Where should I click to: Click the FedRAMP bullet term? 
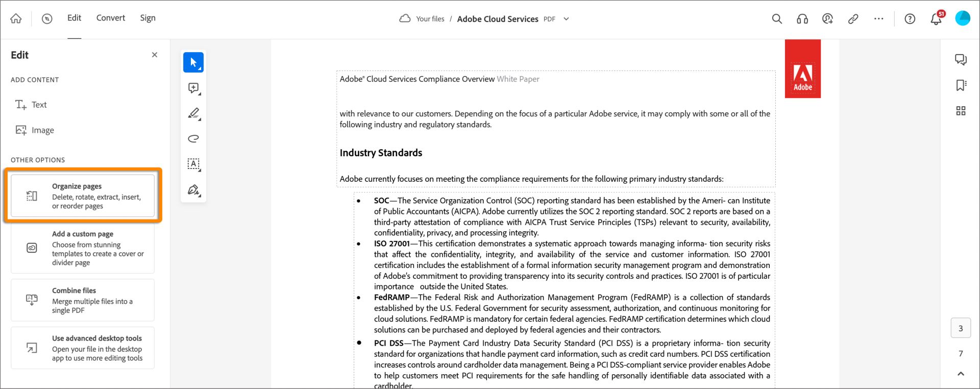391,297
